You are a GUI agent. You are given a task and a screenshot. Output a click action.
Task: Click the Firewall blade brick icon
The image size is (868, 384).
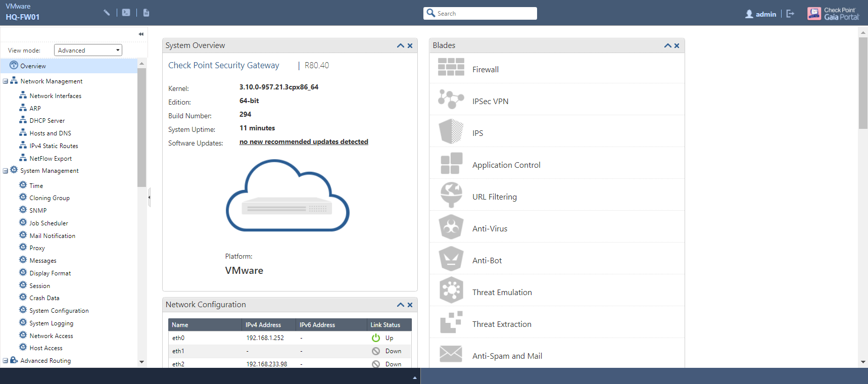pos(451,67)
